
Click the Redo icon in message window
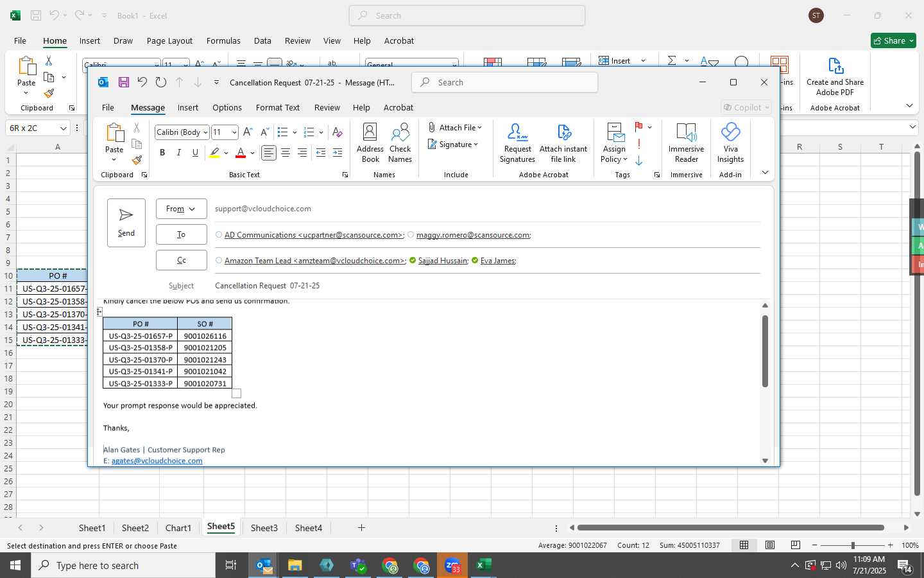(161, 82)
